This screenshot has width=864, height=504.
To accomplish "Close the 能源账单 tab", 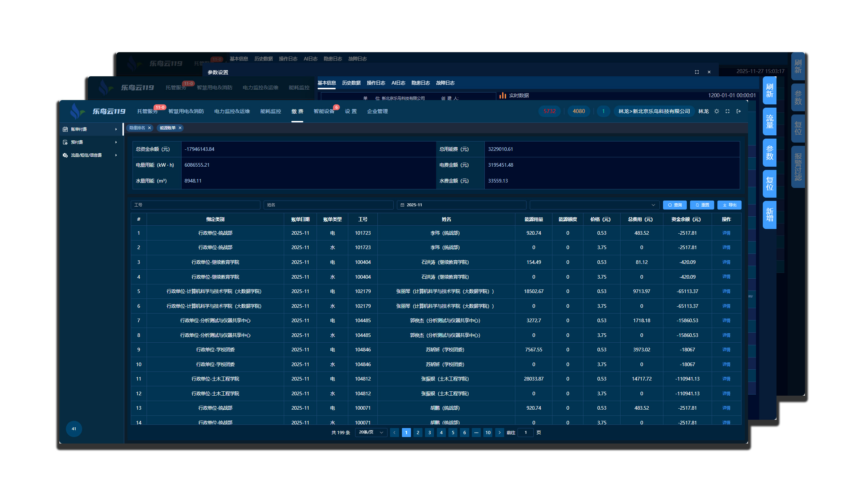I will [x=180, y=128].
